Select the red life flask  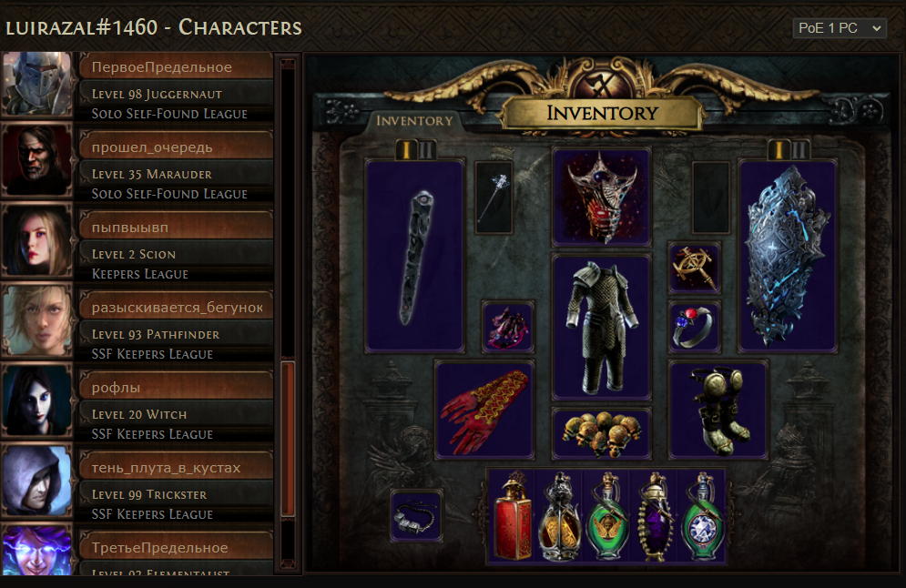512,516
